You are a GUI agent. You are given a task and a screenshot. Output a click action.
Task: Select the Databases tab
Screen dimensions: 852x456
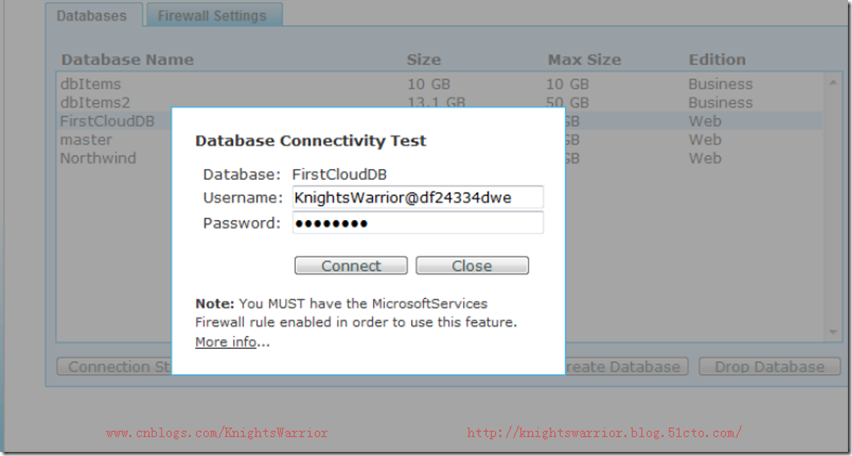[94, 15]
